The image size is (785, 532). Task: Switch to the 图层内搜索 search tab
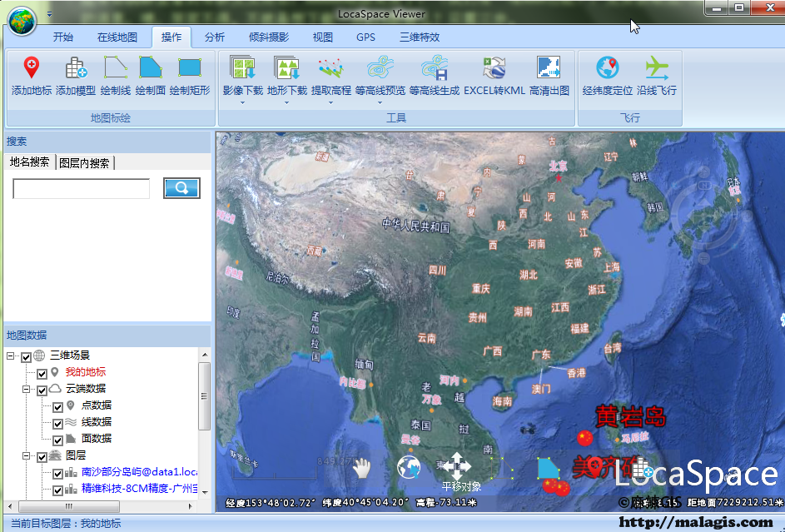(84, 162)
